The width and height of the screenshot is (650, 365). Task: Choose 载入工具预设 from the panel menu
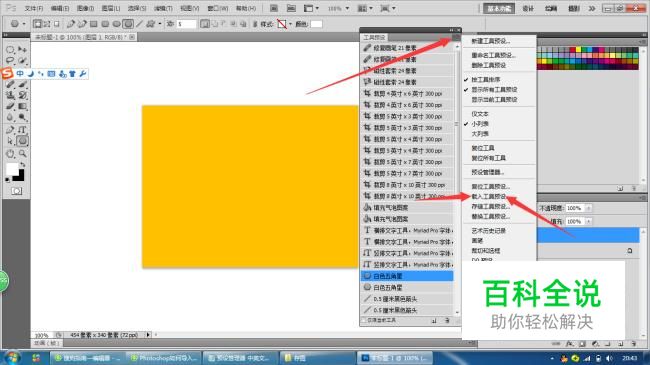point(489,196)
